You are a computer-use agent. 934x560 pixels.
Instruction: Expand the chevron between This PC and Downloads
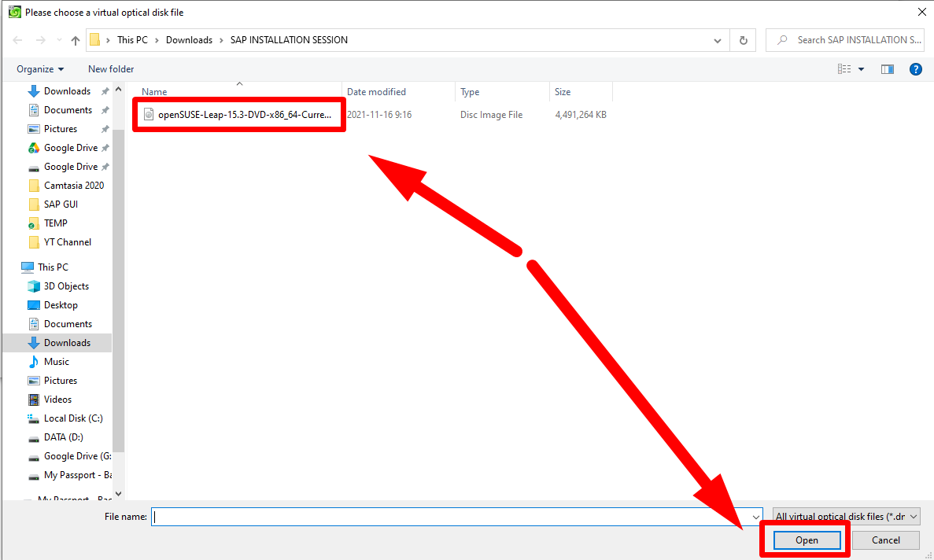tap(157, 40)
